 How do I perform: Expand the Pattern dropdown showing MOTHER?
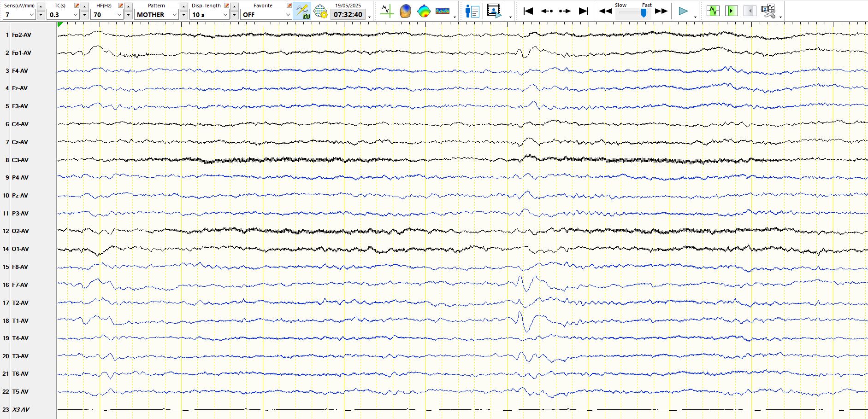click(x=174, y=15)
